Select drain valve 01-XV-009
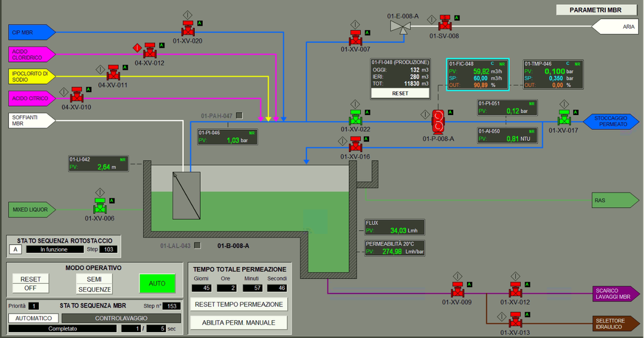 [x=457, y=290]
